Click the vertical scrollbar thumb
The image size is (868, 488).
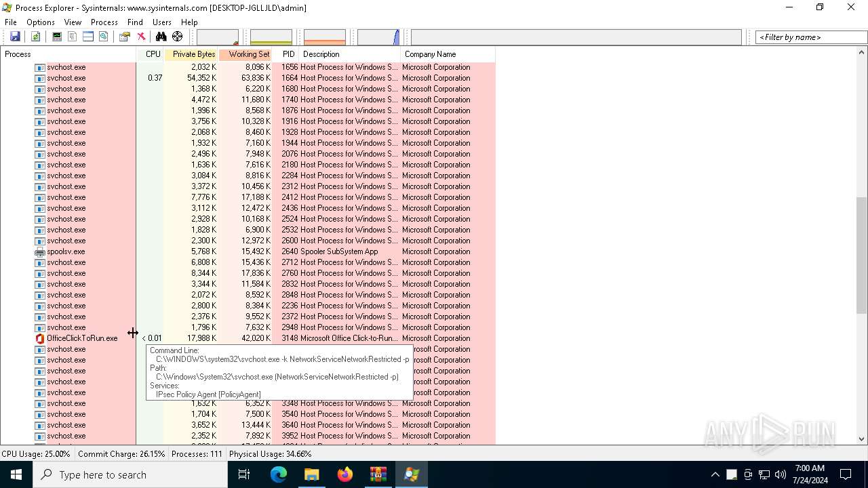862,256
